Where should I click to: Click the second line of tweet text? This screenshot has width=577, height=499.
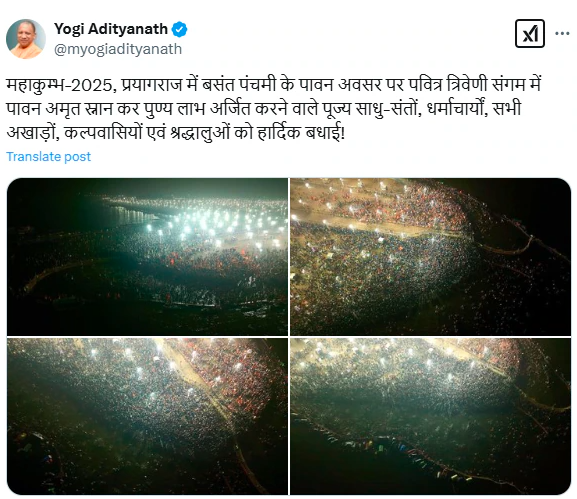[x=263, y=109]
